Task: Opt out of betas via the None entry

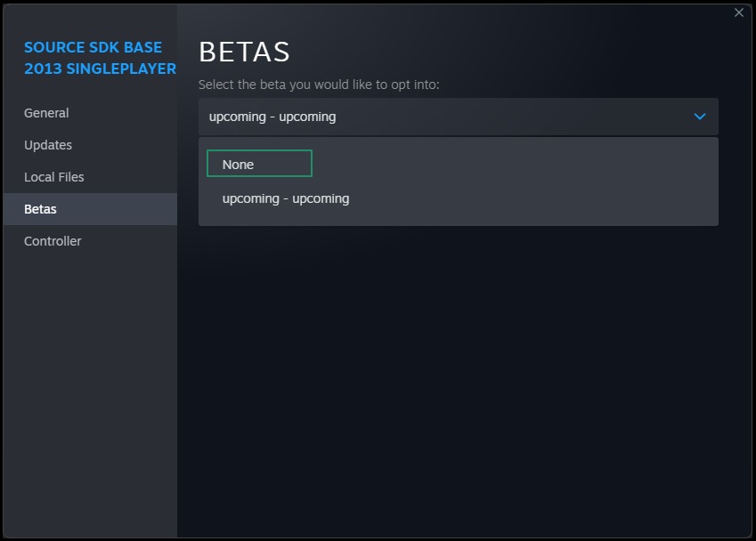Action: pos(259,164)
